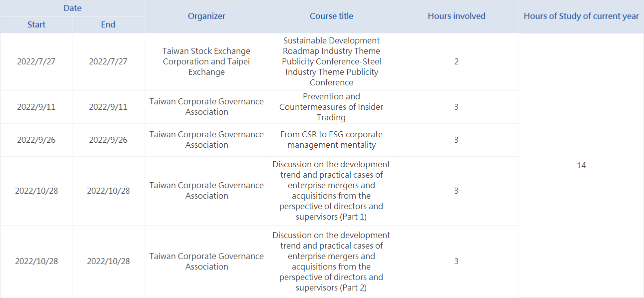This screenshot has height=298, width=644.
Task: Click the "Hours involved" column header
Action: pyautogui.click(x=456, y=16)
